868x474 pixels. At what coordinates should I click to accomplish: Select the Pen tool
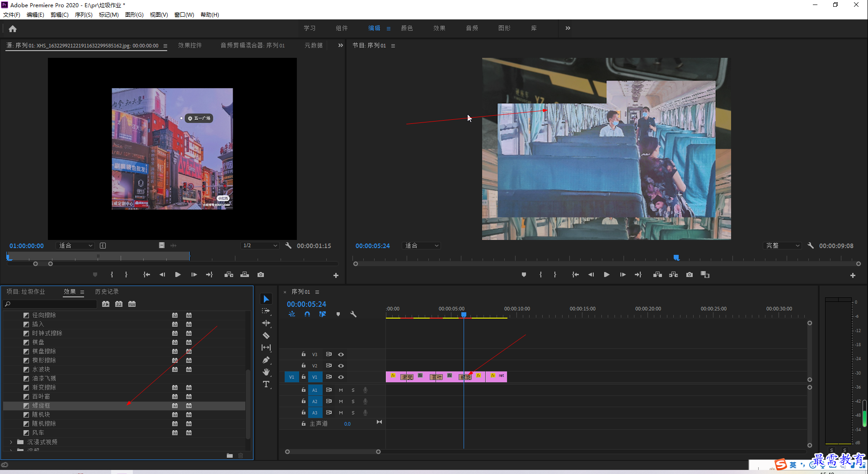click(x=266, y=360)
